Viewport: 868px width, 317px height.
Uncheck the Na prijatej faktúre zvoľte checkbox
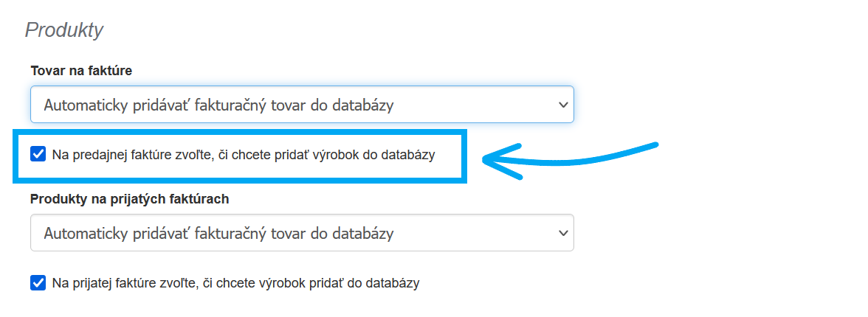[38, 282]
